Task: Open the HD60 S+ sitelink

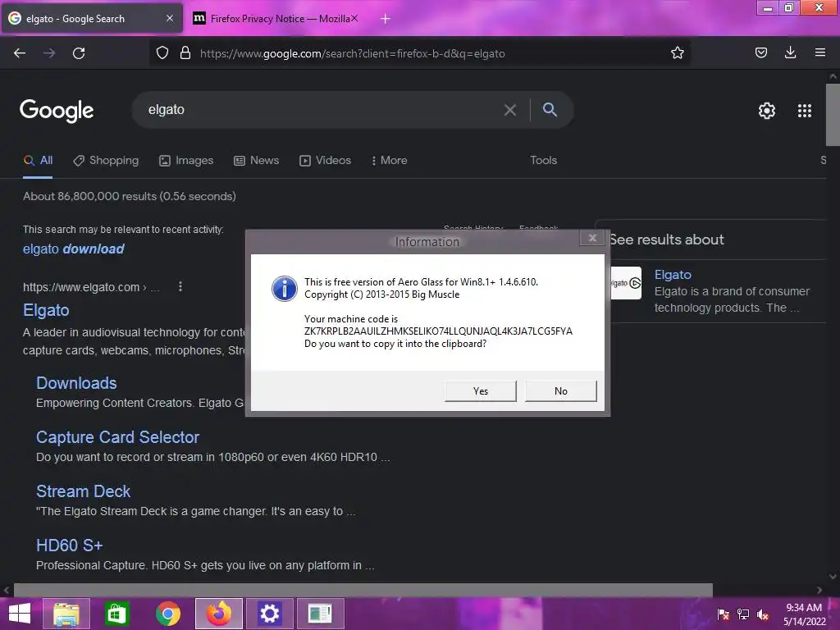Action: point(70,546)
